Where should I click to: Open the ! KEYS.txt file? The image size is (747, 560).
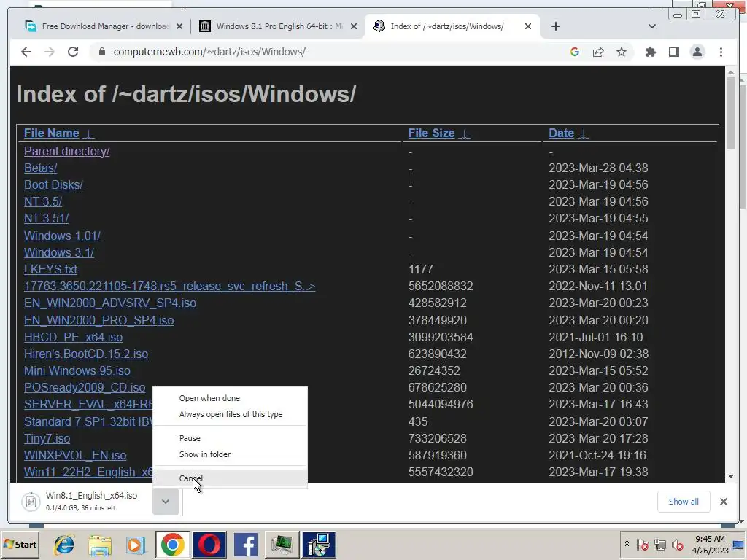pyautogui.click(x=50, y=269)
